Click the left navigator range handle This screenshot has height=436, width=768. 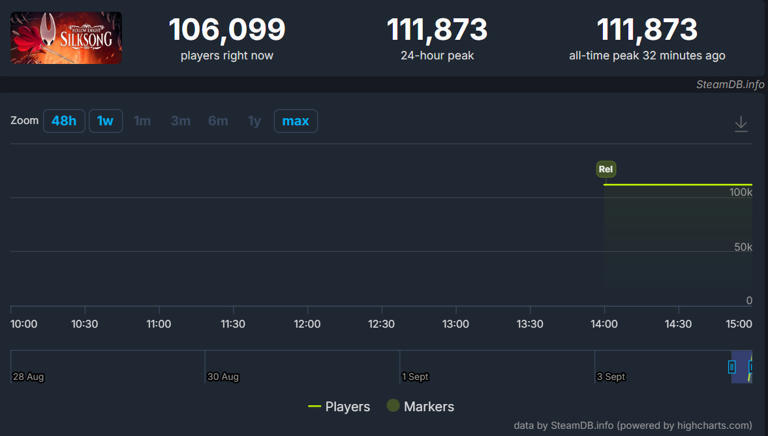tap(732, 366)
